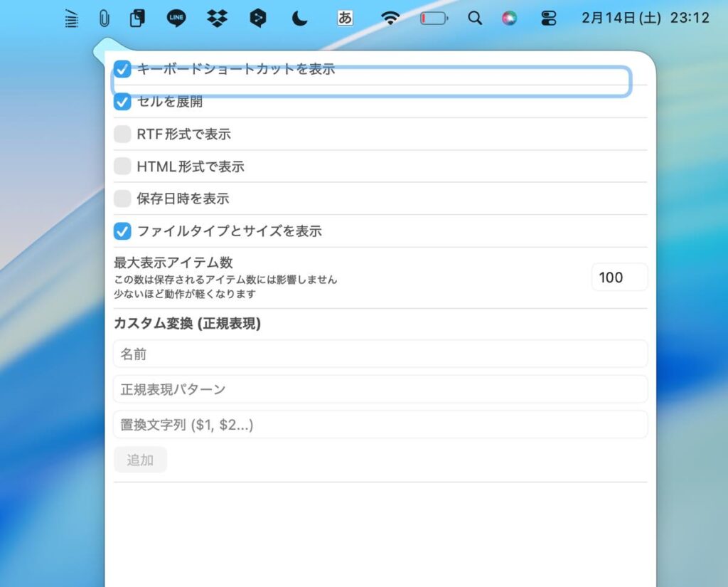The width and height of the screenshot is (728, 587).
Task: Open the LINE menu bar icon
Action: tap(176, 18)
